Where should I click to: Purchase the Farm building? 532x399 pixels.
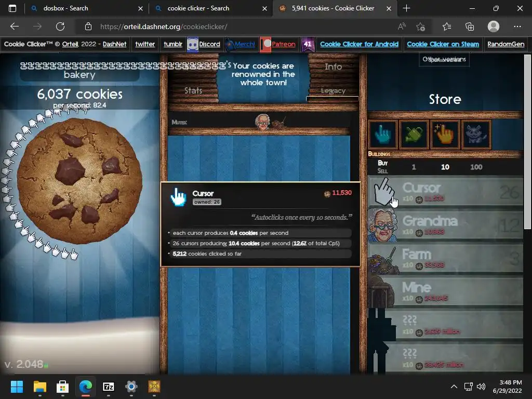tap(445, 258)
